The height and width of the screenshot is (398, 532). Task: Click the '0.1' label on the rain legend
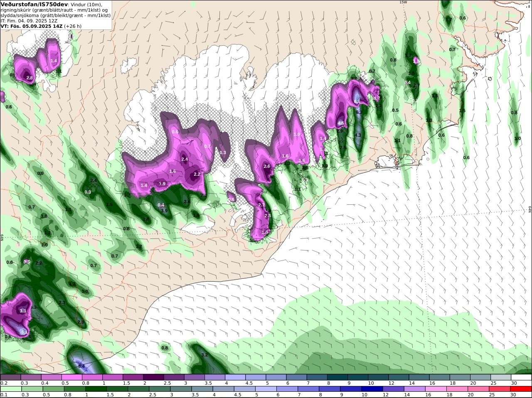tap(4, 395)
